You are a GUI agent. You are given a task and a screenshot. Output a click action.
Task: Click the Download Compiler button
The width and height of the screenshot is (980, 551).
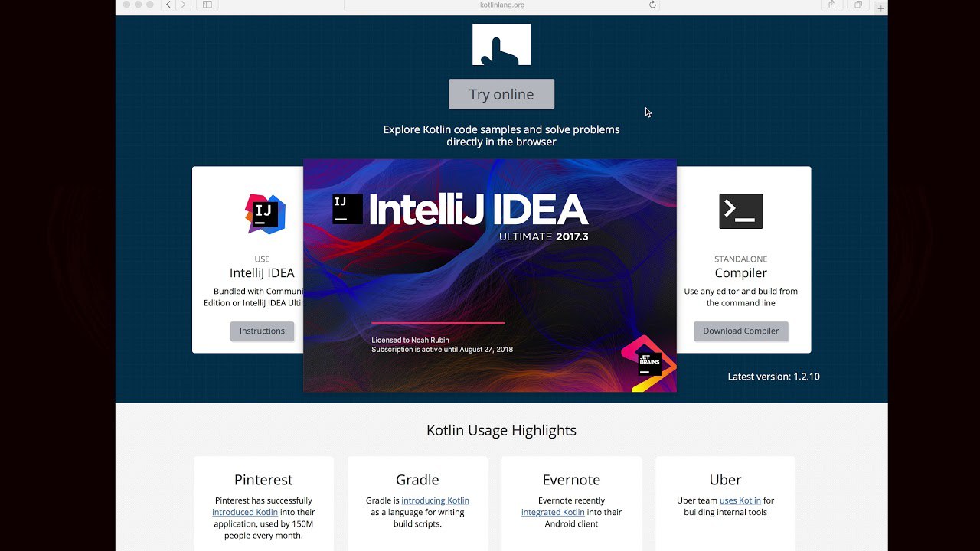tap(741, 331)
